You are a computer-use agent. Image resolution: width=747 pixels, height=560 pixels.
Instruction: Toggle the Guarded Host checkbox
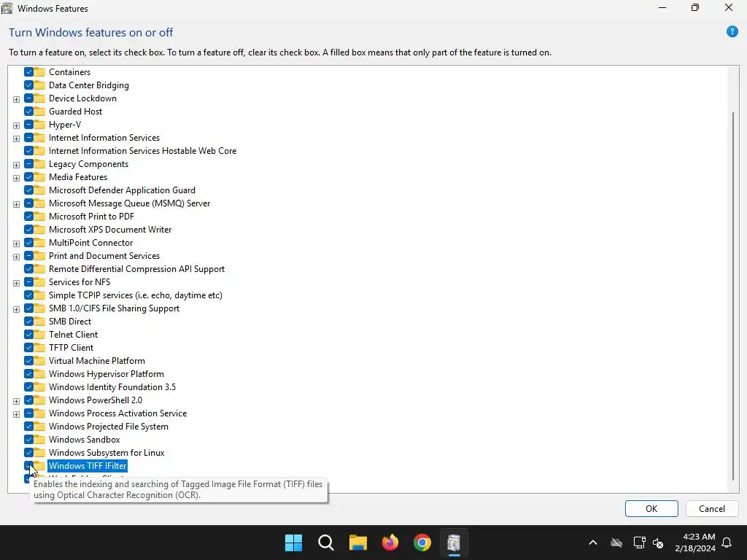(x=28, y=112)
